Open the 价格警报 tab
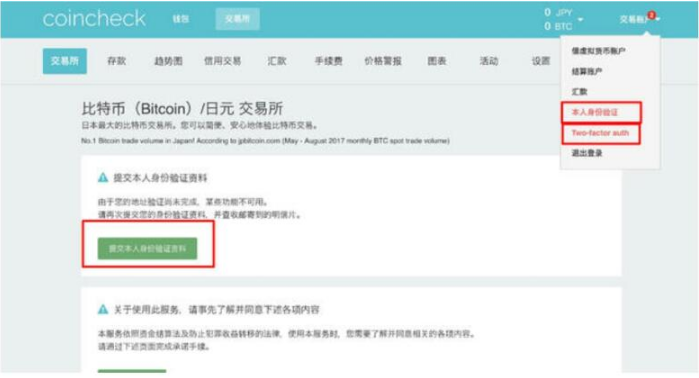Viewport: 699px width, 378px height. 382,61
